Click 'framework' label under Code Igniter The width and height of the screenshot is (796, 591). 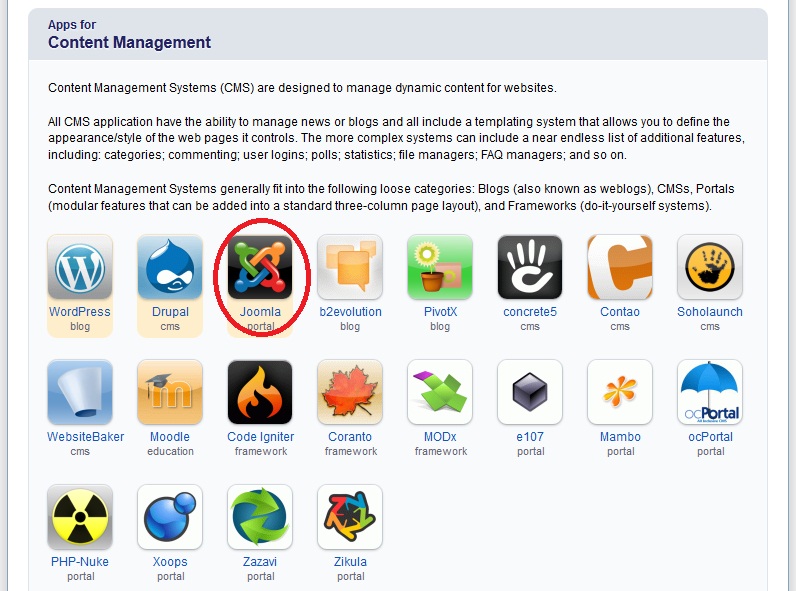click(x=261, y=451)
